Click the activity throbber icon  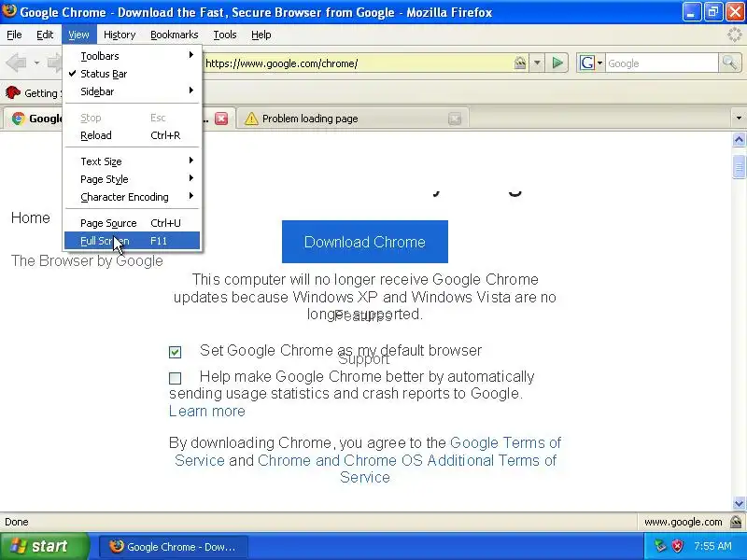coord(735,35)
